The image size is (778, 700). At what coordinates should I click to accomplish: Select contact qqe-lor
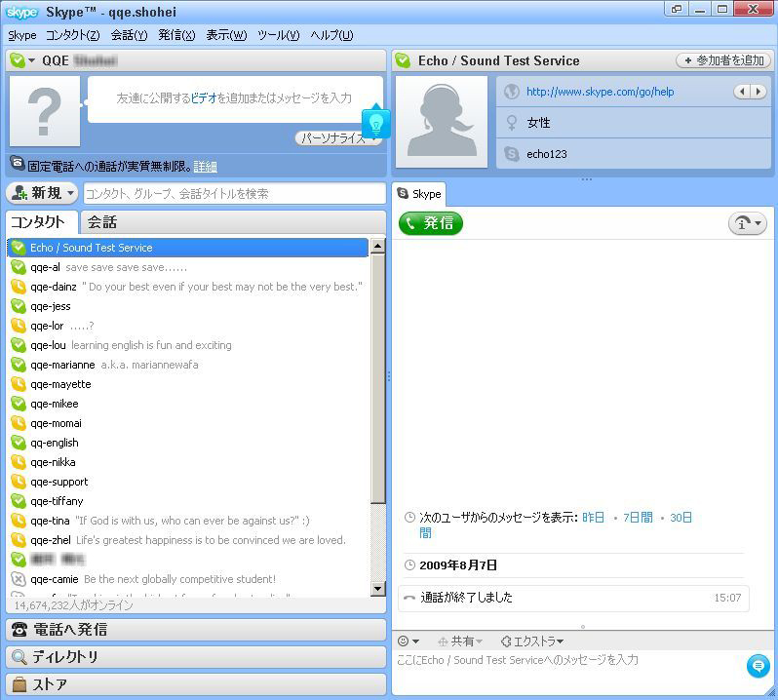coord(187,326)
